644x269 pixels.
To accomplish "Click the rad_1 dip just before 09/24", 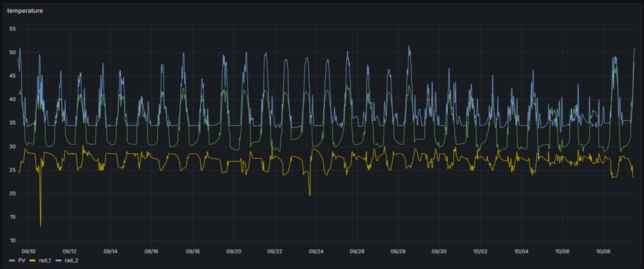I will [310, 194].
